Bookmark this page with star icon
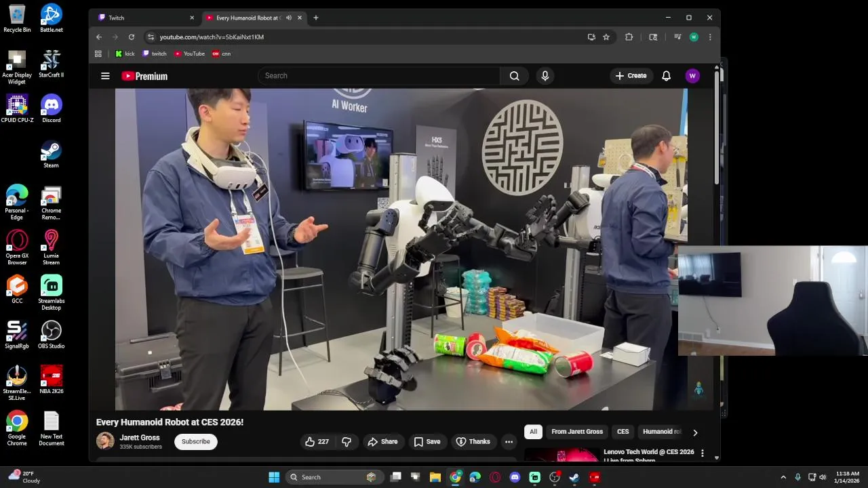The image size is (868, 488). 606,37
